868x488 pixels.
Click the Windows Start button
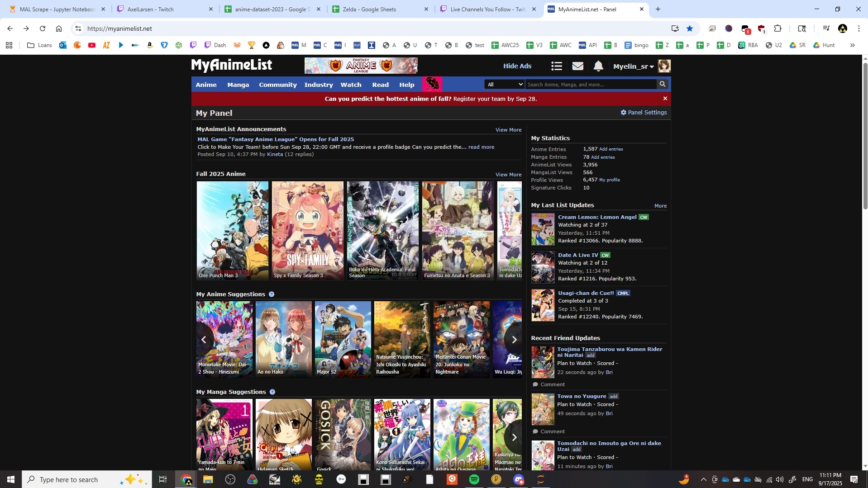coord(11,479)
